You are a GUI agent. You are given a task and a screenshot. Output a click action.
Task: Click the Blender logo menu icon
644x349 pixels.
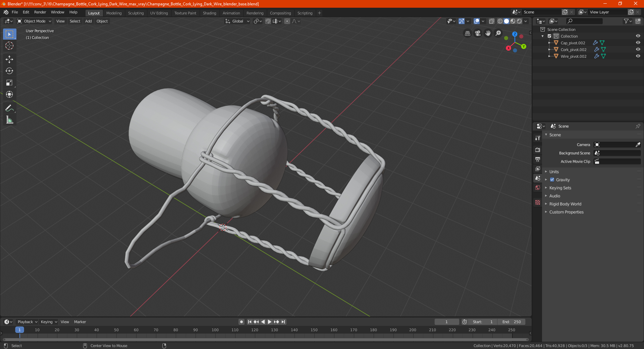(x=6, y=12)
